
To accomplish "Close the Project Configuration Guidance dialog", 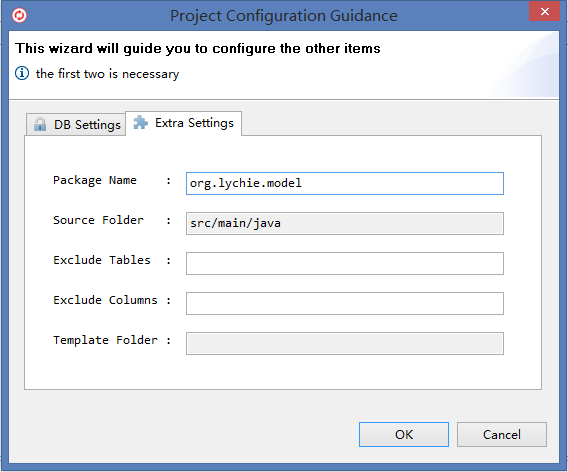I will [x=544, y=12].
